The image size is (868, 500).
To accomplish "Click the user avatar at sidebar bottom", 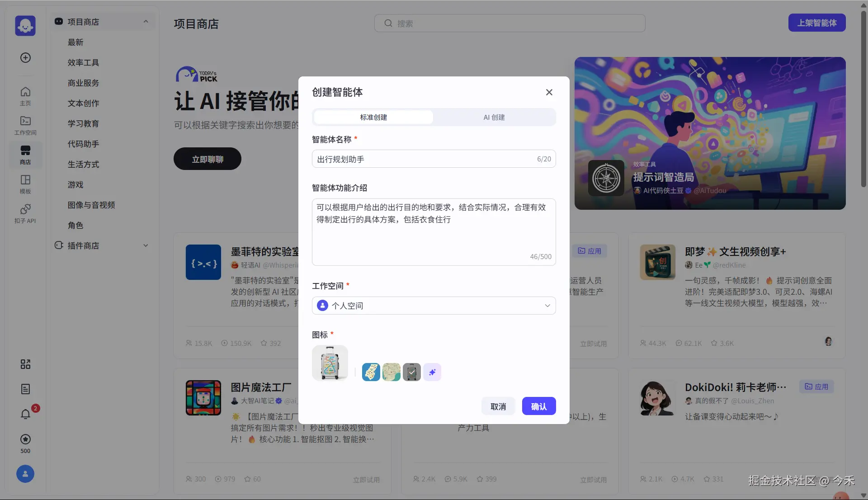I will pos(25,474).
